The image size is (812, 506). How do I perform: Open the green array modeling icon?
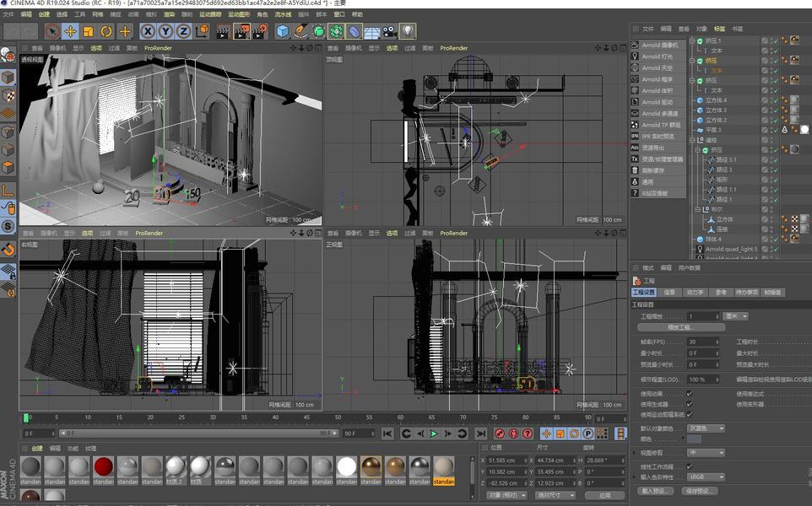[x=336, y=31]
